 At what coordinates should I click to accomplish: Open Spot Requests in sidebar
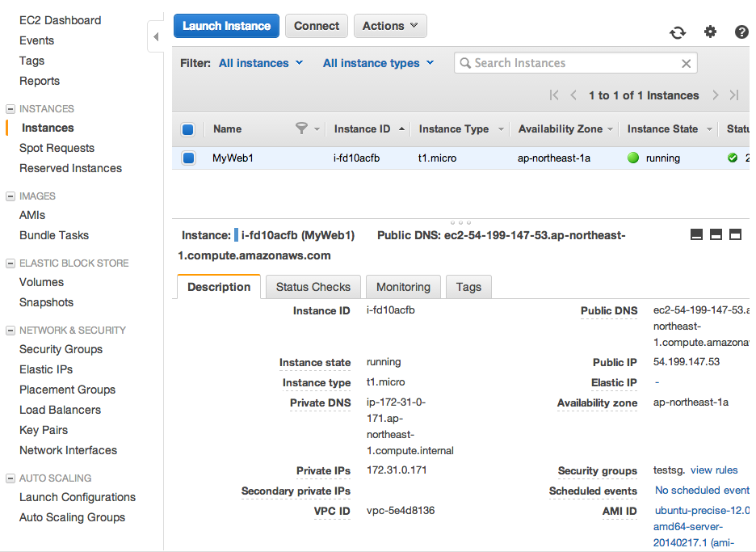point(57,148)
